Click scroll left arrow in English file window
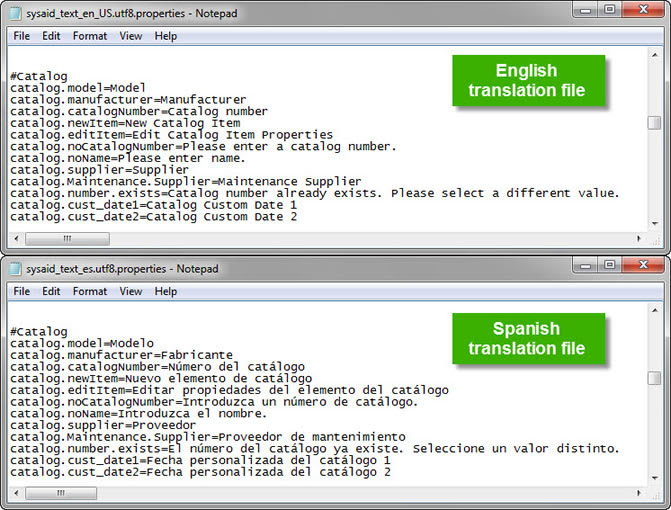671x510 pixels. (x=16, y=239)
